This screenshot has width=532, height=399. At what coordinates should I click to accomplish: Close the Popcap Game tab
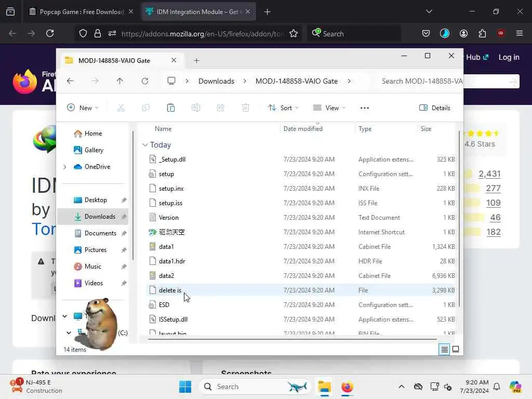pos(131,12)
